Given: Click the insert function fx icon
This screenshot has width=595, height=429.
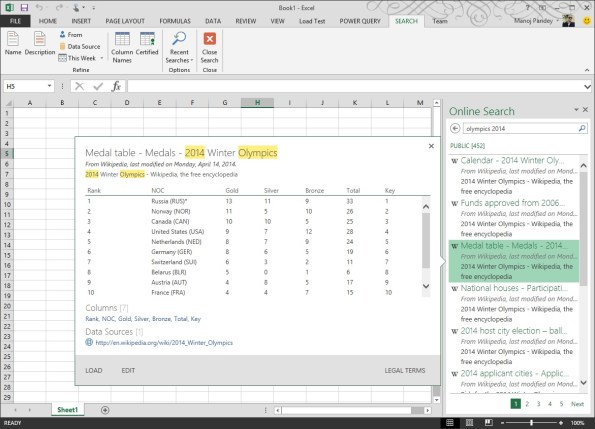Looking at the screenshot, I should 116,86.
